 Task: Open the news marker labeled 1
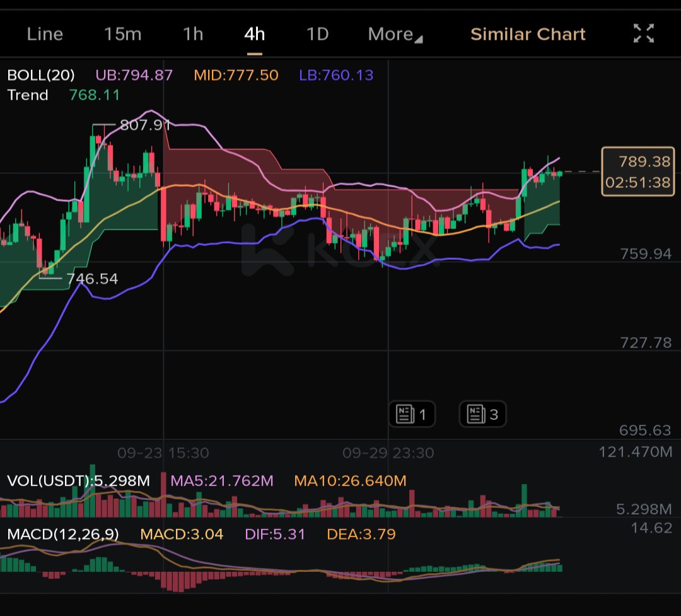pyautogui.click(x=412, y=414)
